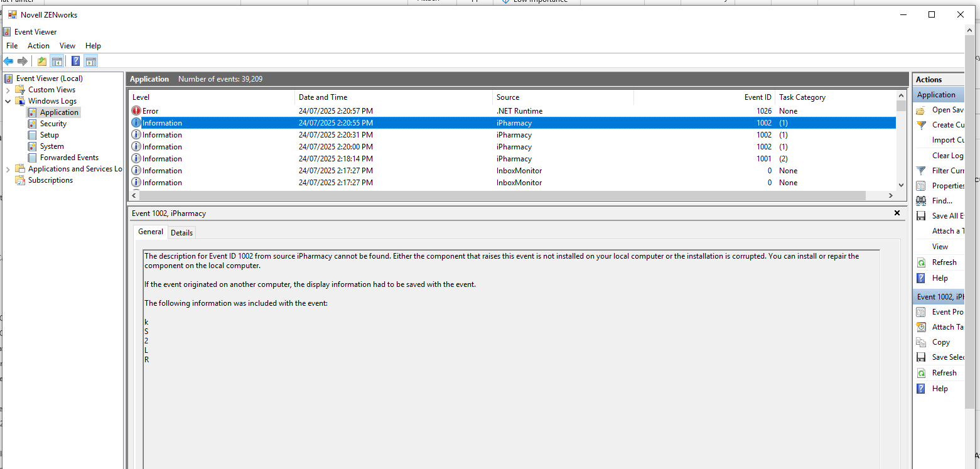Click the Back arrow toolbar icon
Image resolution: width=980 pixels, height=469 pixels.
[x=8, y=61]
